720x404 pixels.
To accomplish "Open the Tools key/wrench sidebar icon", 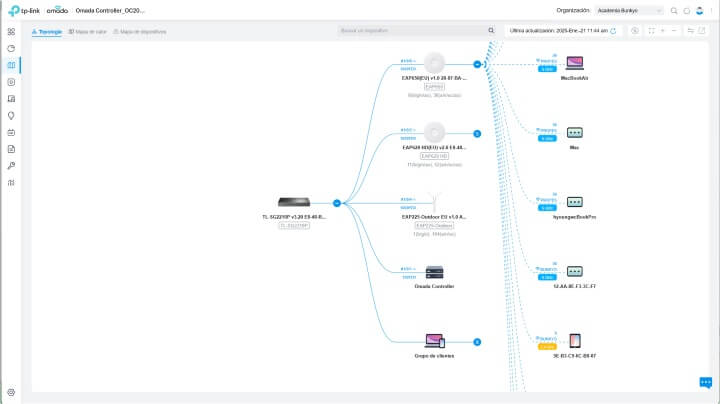I will (11, 166).
